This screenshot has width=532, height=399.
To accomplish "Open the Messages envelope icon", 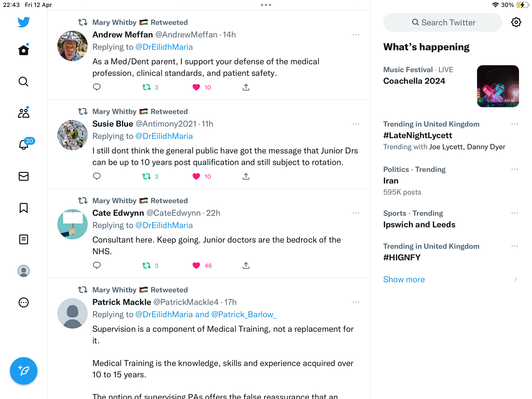I will tap(24, 176).
